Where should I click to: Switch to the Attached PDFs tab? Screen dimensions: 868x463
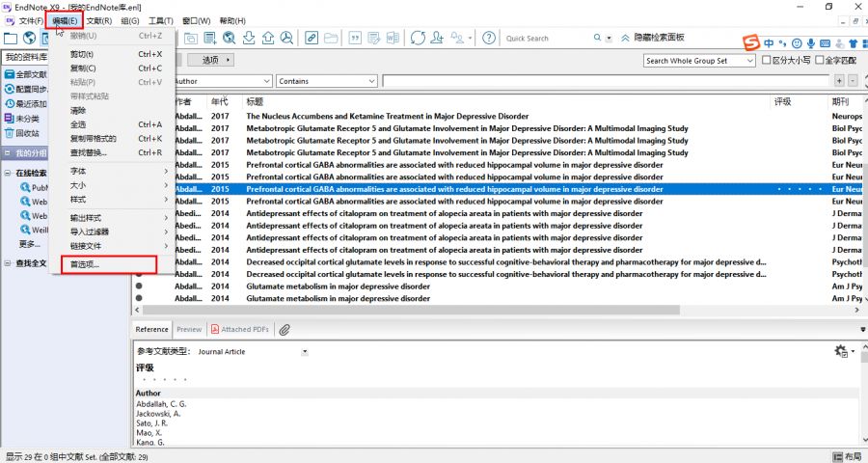(240, 329)
